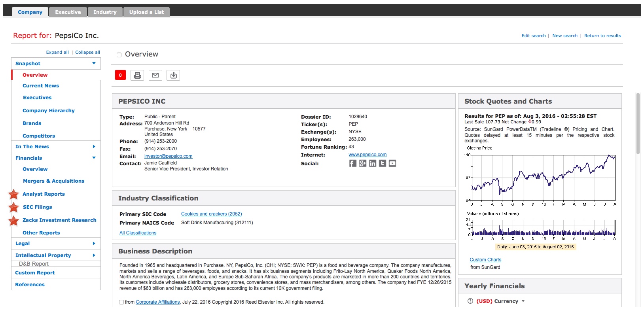Click Edit search link
The width and height of the screenshot is (644, 310).
(533, 36)
